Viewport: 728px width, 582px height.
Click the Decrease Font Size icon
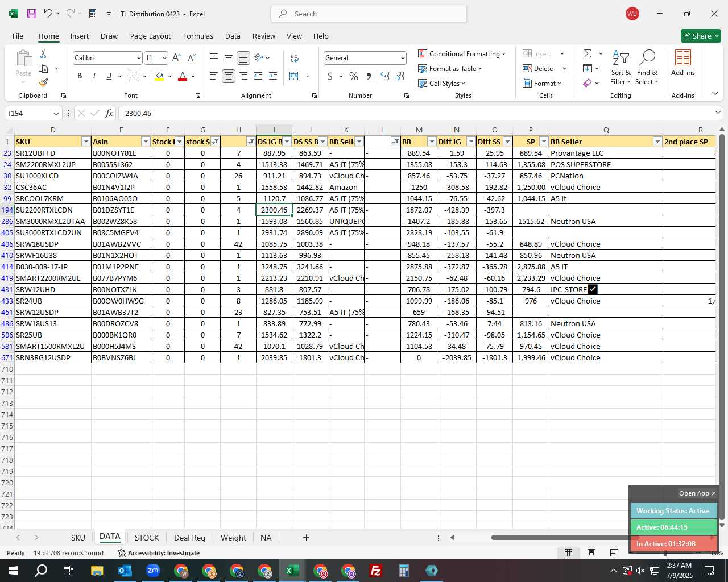click(x=191, y=57)
